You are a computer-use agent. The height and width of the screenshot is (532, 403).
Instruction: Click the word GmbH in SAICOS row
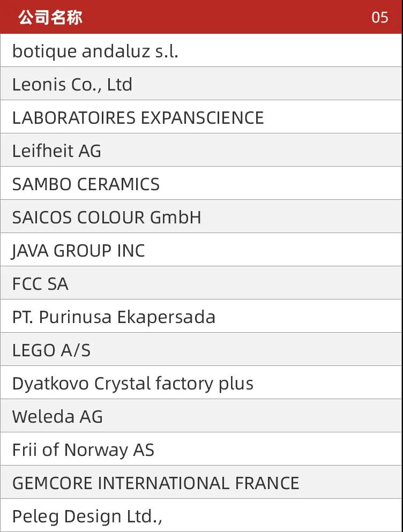point(176,217)
